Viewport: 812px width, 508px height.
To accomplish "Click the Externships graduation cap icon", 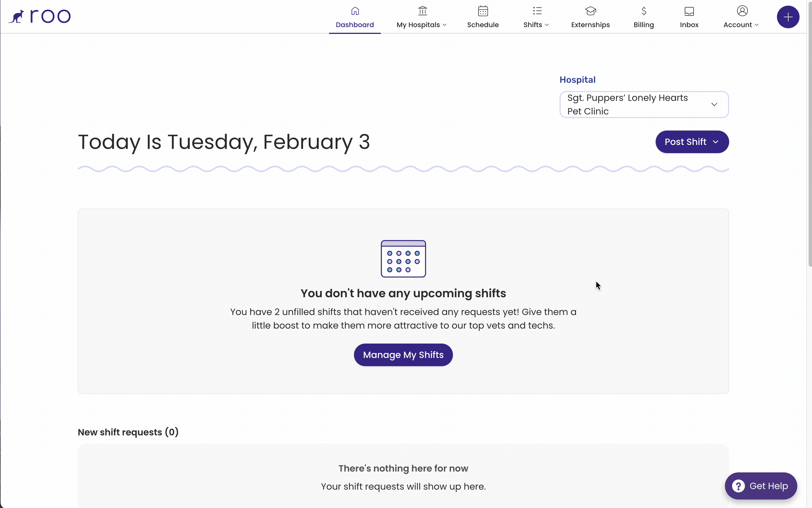I will point(590,11).
